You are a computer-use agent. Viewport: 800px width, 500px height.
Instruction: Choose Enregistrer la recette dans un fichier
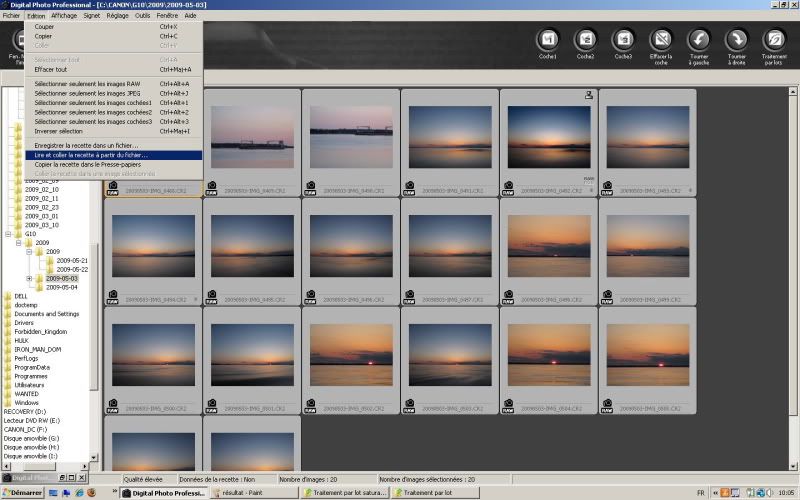[114, 145]
